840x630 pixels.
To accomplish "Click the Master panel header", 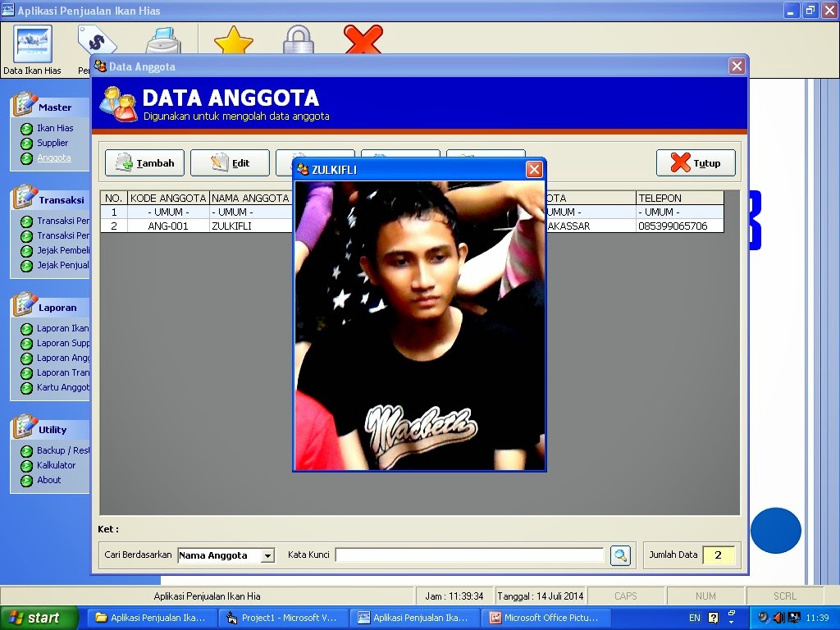I will click(50, 107).
